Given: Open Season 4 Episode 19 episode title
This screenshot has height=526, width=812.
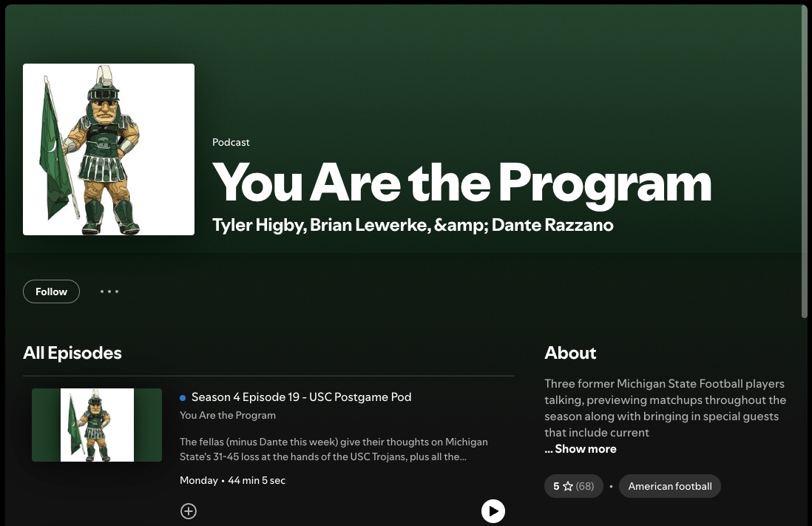Looking at the screenshot, I should (x=302, y=397).
